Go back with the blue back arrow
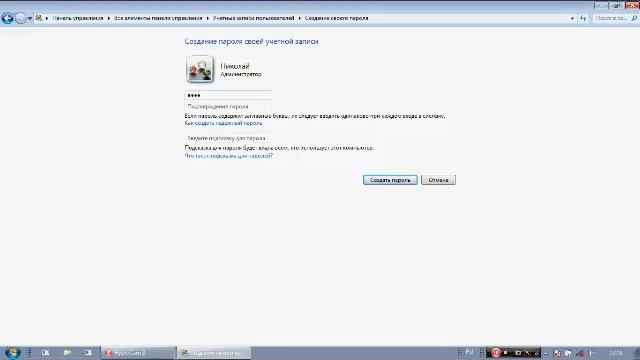Viewport: 640px width, 360px height. click(7, 18)
